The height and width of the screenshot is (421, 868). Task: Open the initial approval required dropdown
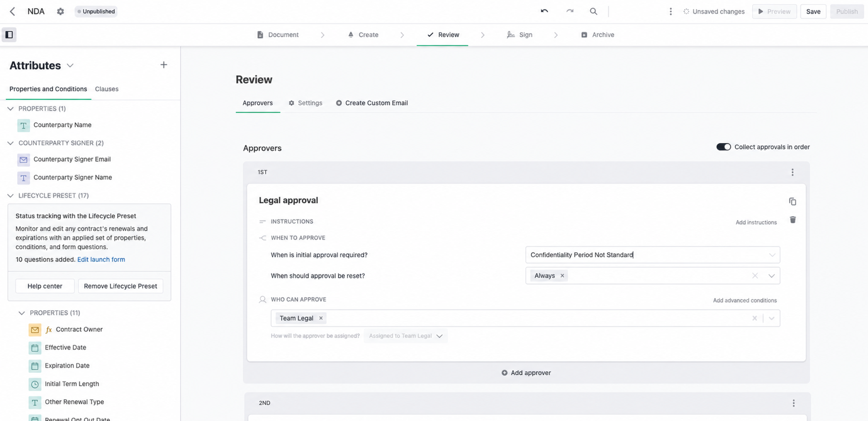[652, 255]
